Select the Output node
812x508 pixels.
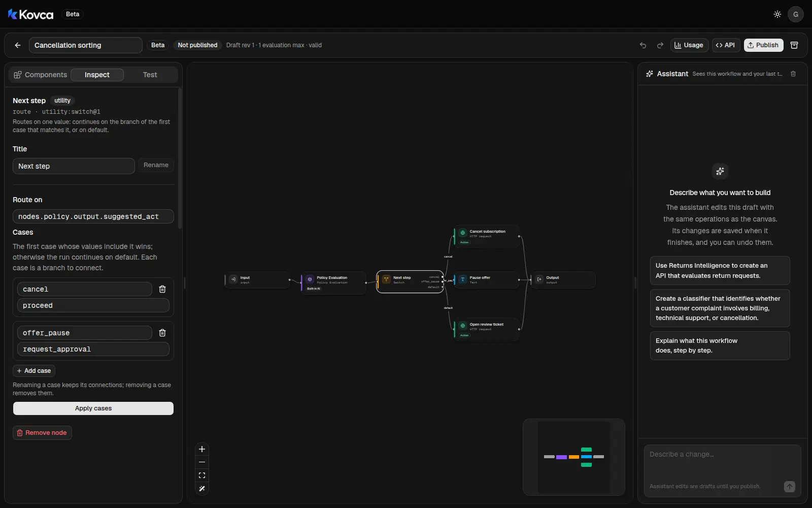click(563, 280)
